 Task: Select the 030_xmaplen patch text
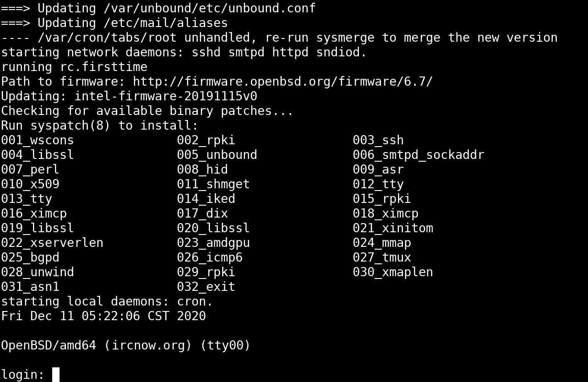pyautogui.click(x=393, y=272)
